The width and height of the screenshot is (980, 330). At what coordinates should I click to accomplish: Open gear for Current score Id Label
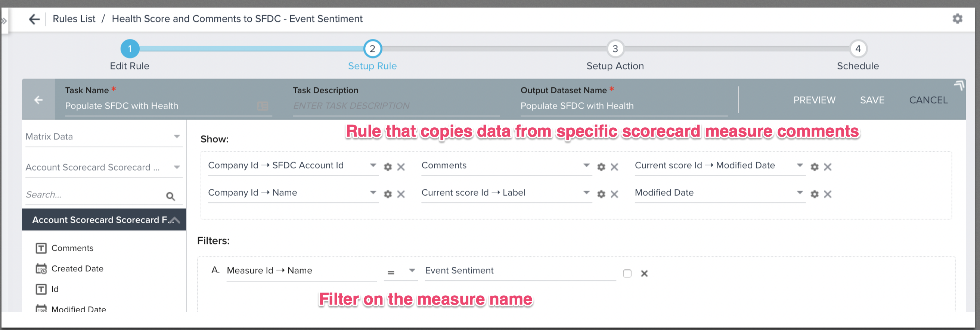(x=601, y=194)
